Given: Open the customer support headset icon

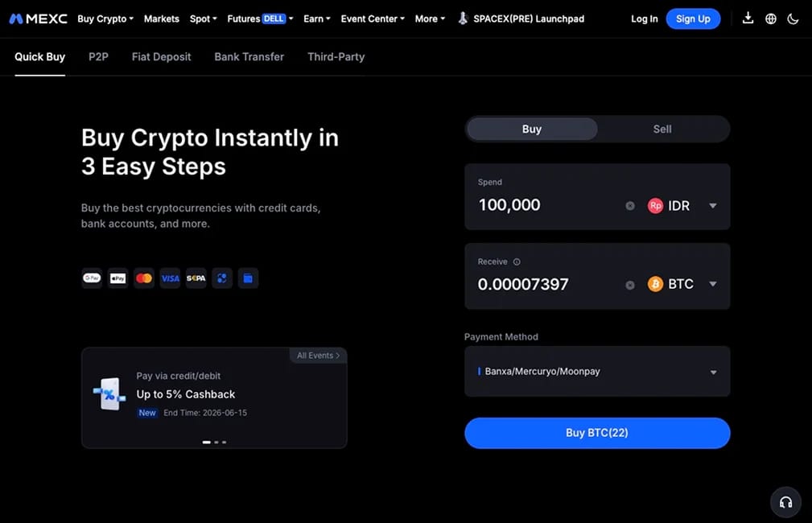Looking at the screenshot, I should 785,502.
